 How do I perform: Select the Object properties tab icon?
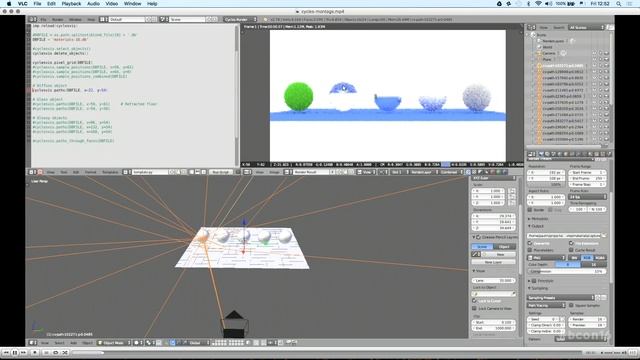[566, 154]
